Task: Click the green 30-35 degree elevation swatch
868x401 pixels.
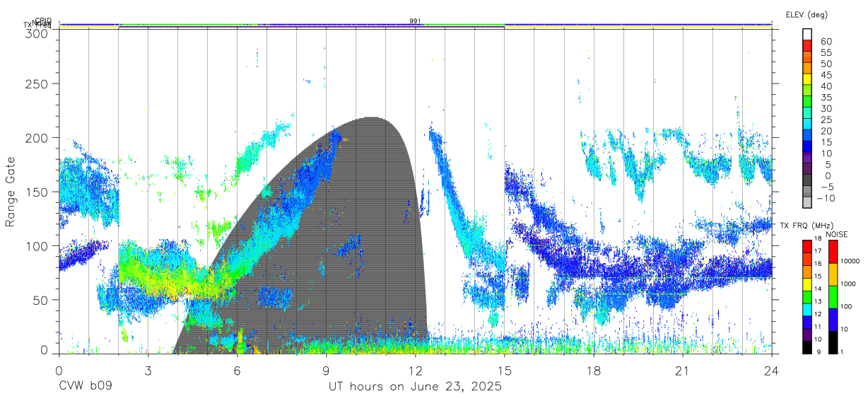Action: (807, 102)
